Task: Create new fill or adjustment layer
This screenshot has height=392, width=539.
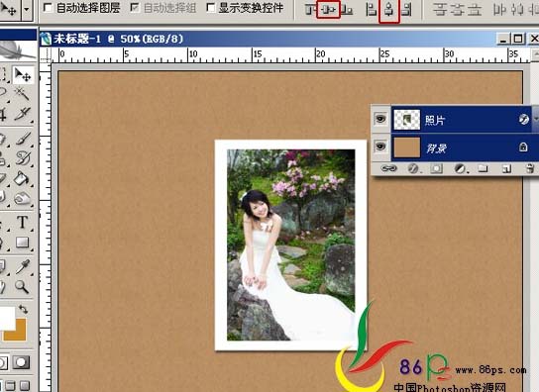Action: click(x=461, y=168)
